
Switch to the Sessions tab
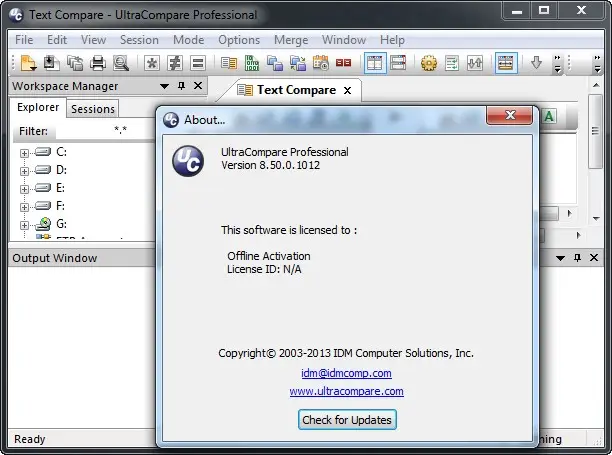[93, 109]
